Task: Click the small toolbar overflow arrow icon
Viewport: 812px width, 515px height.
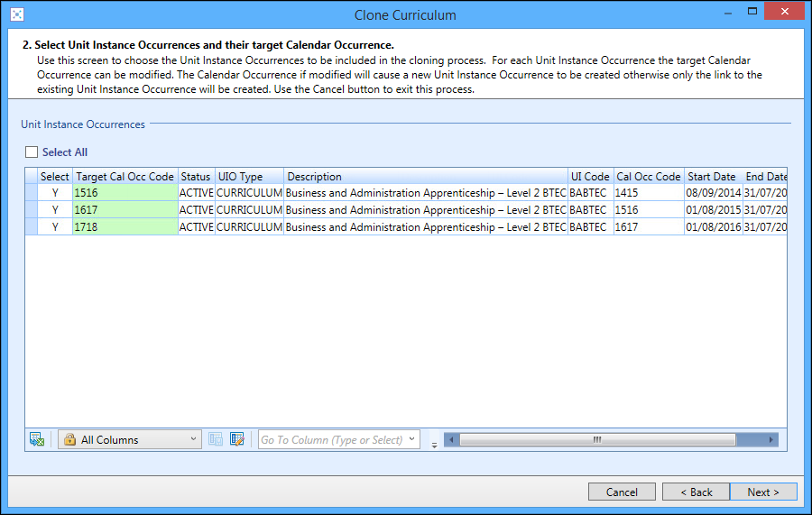Action: coord(435,445)
